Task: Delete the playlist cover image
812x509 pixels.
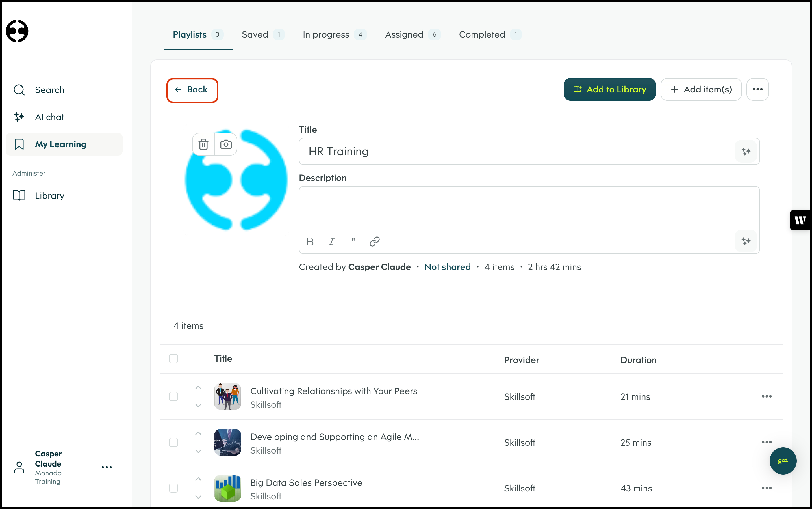Action: pos(203,144)
